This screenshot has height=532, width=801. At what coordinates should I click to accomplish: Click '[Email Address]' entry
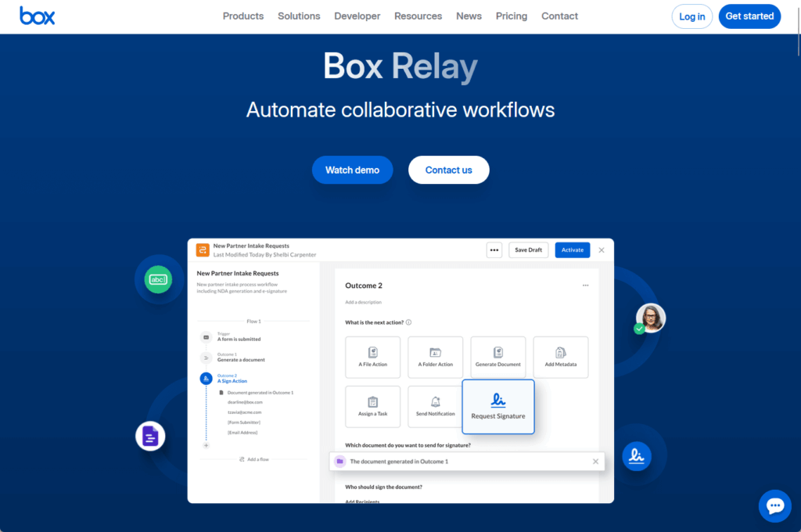pos(242,433)
